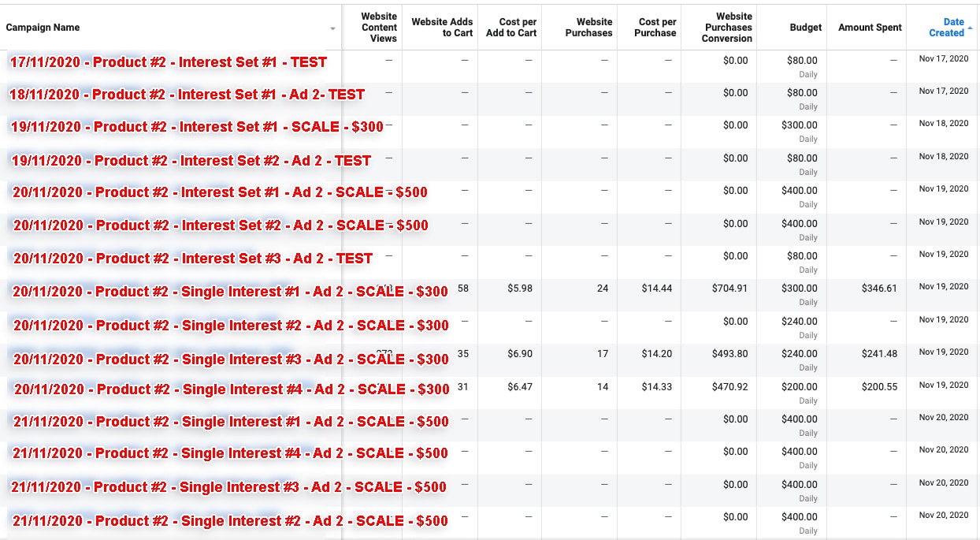Sort by the Campaign Name header text
Screen dimensions: 980x540
pos(43,28)
